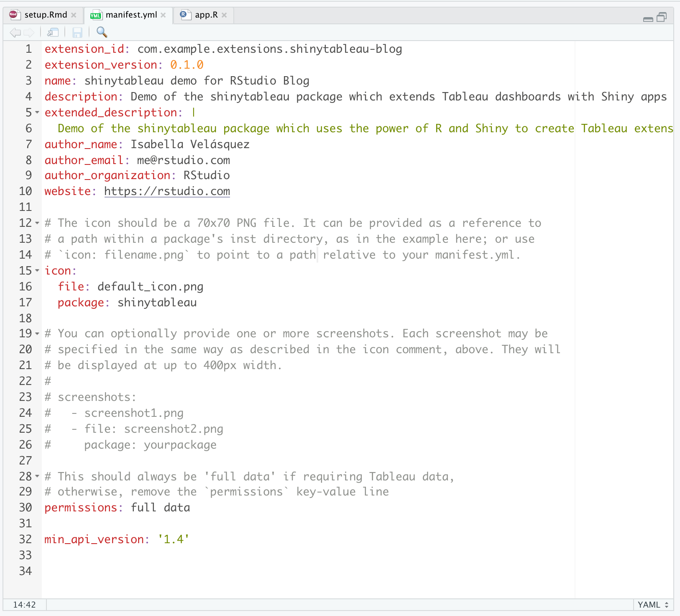Image resolution: width=680 pixels, height=616 pixels.
Task: Collapse the extended_description block at line 5
Action: pos(36,113)
